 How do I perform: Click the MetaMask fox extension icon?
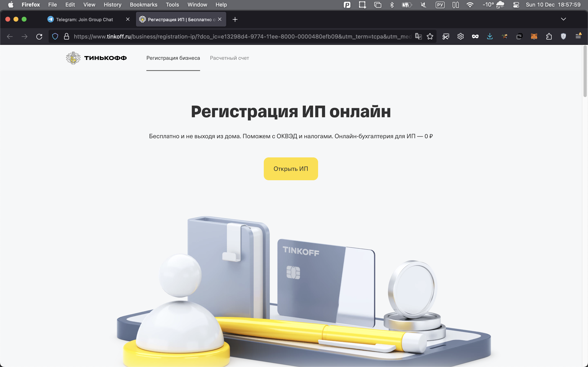tap(534, 37)
